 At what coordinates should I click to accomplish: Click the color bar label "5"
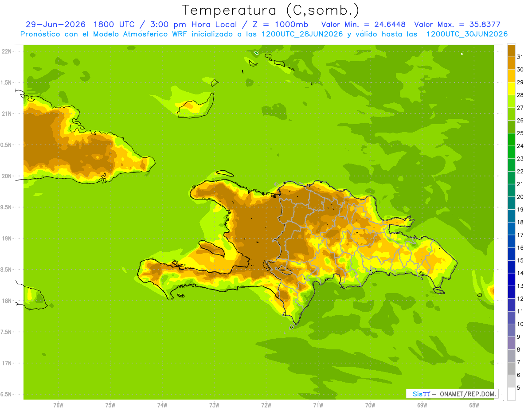[x=519, y=388]
